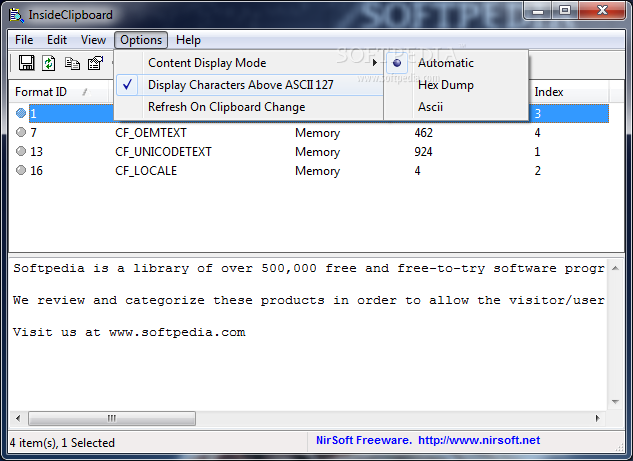633x461 pixels.
Task: Close the InsideClipboard window
Action: coord(602,10)
